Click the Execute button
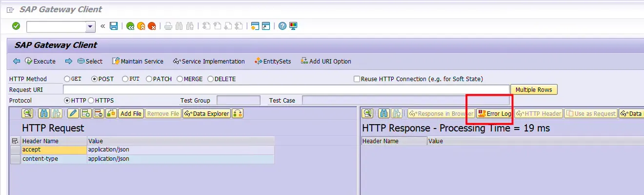The width and height of the screenshot is (644, 195). coord(40,61)
